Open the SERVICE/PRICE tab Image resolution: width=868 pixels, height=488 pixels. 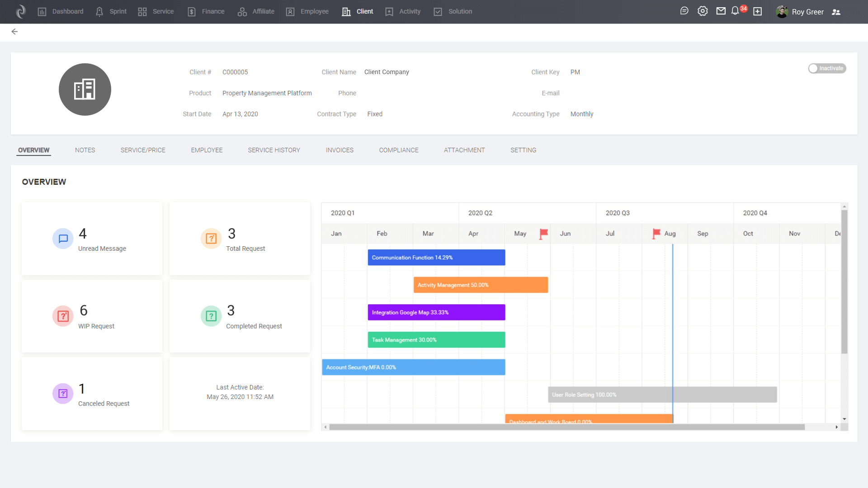pyautogui.click(x=143, y=150)
